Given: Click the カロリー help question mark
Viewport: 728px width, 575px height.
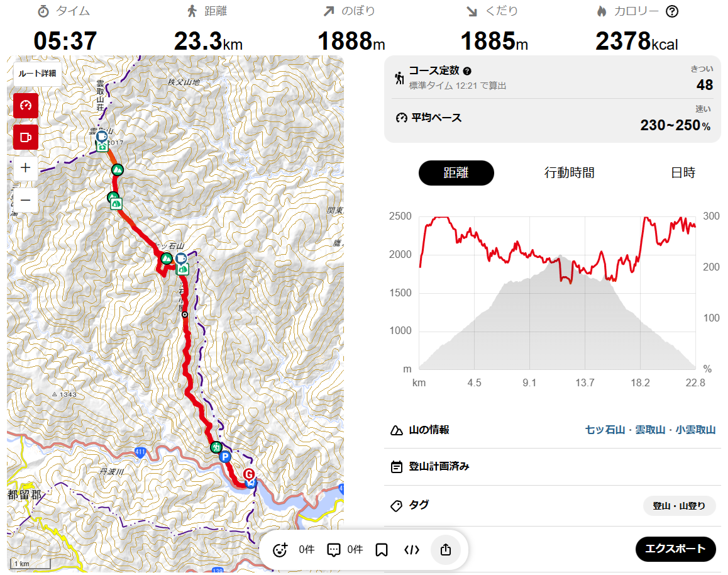Looking at the screenshot, I should click(672, 11).
